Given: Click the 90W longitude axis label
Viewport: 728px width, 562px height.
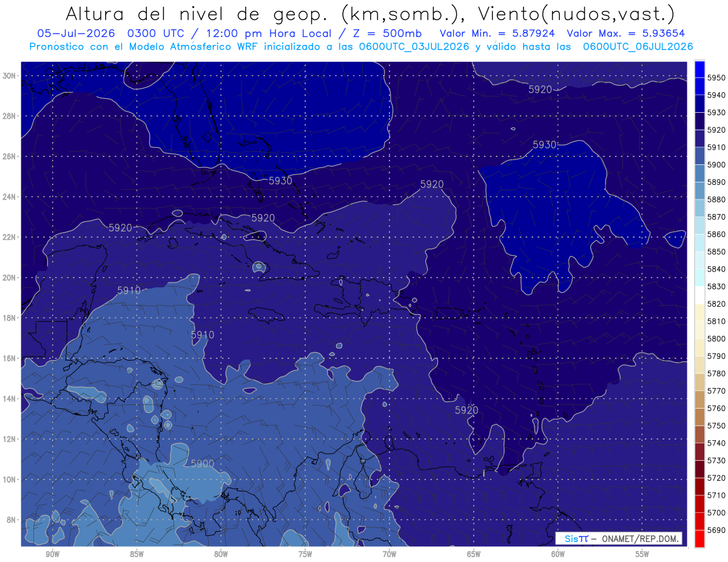Looking at the screenshot, I should point(53,554).
